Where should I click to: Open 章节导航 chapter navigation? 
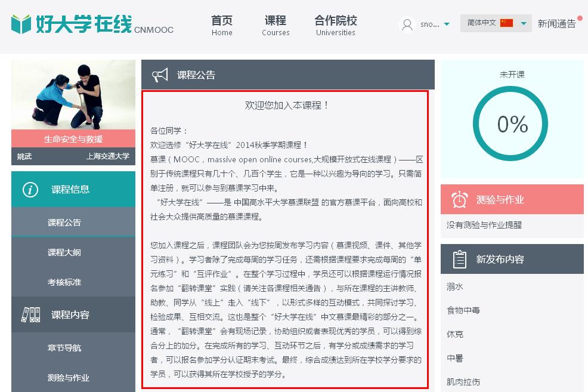pos(64,348)
